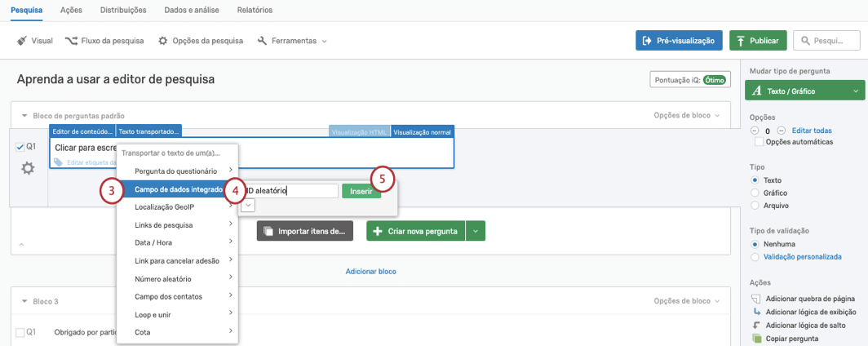The width and height of the screenshot is (868, 346).
Task: Click the Copiar pergunta icon
Action: click(756, 339)
